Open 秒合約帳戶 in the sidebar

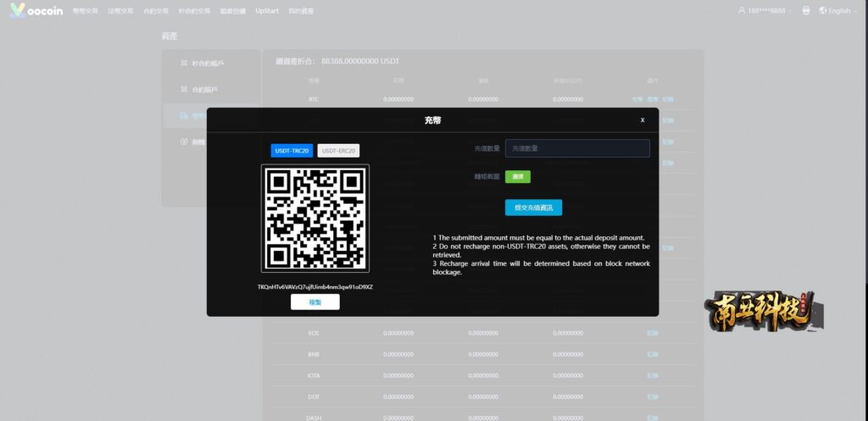click(x=208, y=64)
